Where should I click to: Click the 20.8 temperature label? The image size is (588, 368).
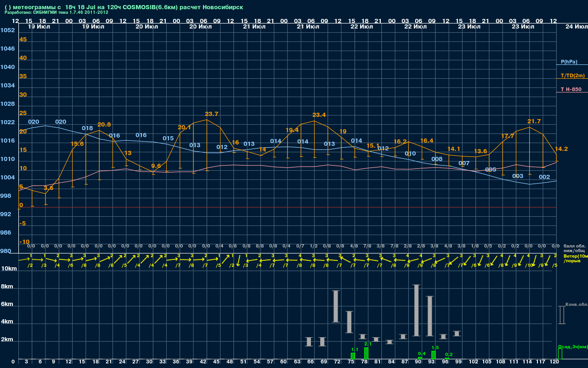tap(104, 124)
